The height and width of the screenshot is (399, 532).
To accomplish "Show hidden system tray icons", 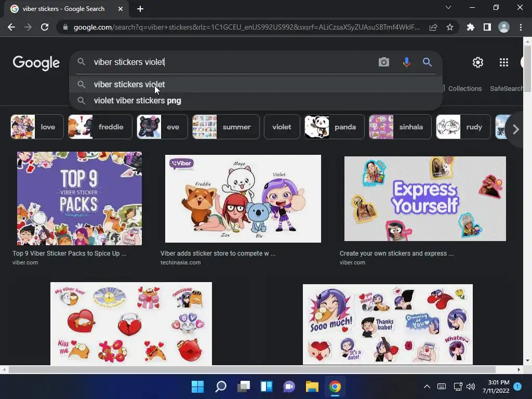I will [x=427, y=387].
